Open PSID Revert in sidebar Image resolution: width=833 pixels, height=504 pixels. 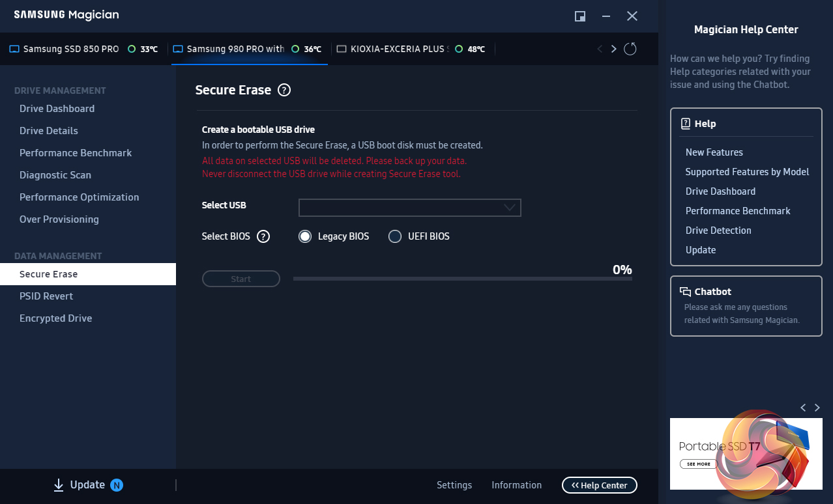tap(46, 296)
